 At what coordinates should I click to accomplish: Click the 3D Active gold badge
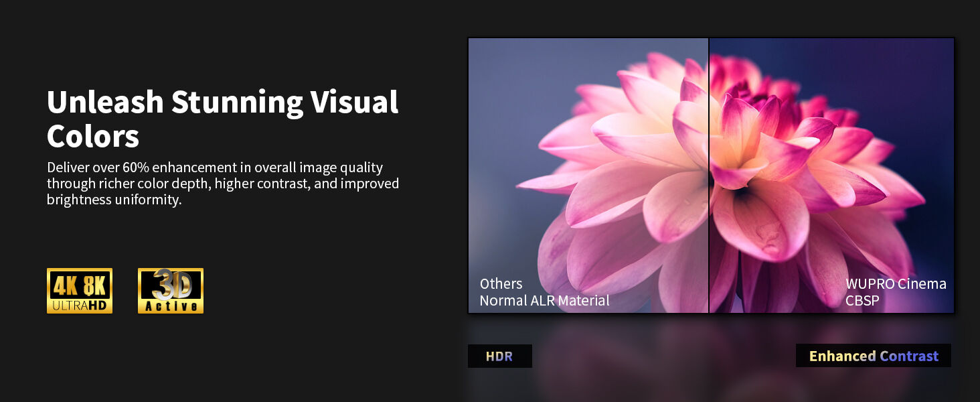[170, 291]
